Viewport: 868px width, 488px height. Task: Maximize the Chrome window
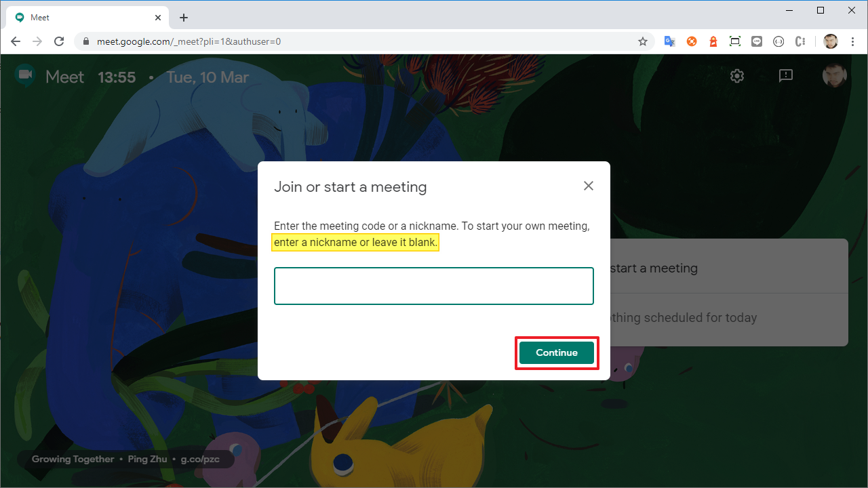(821, 10)
